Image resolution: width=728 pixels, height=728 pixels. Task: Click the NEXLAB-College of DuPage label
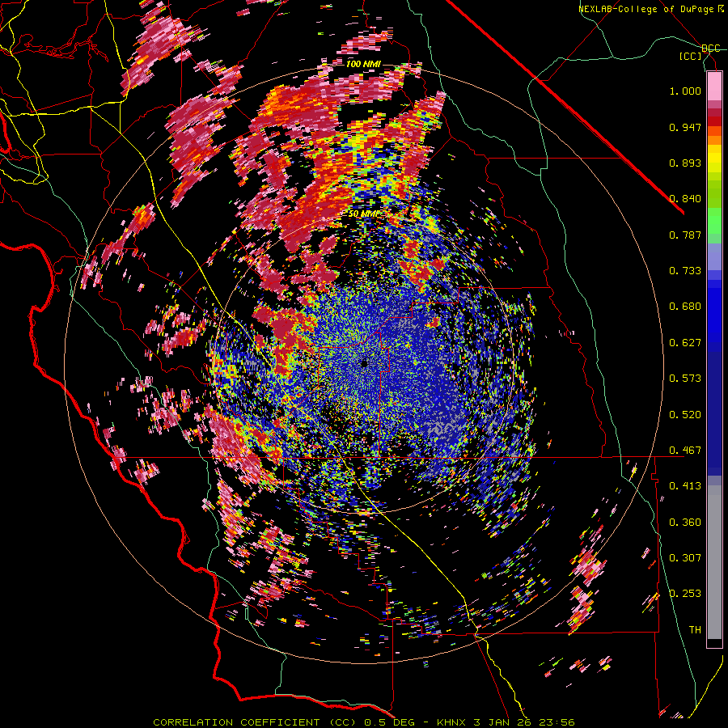point(650,9)
